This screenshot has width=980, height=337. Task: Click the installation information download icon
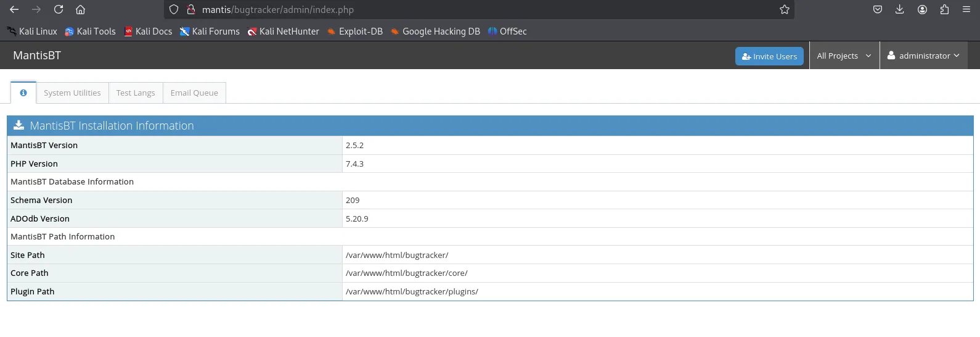pyautogui.click(x=18, y=125)
